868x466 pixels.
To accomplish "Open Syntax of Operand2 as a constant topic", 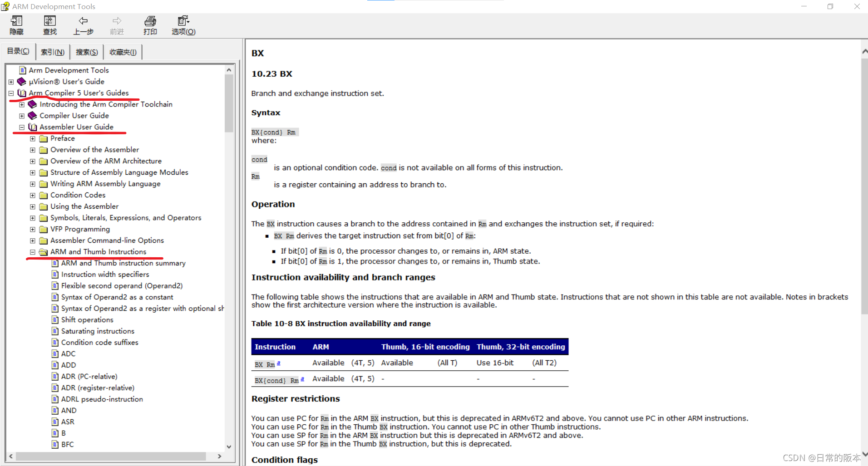I will pos(117,297).
